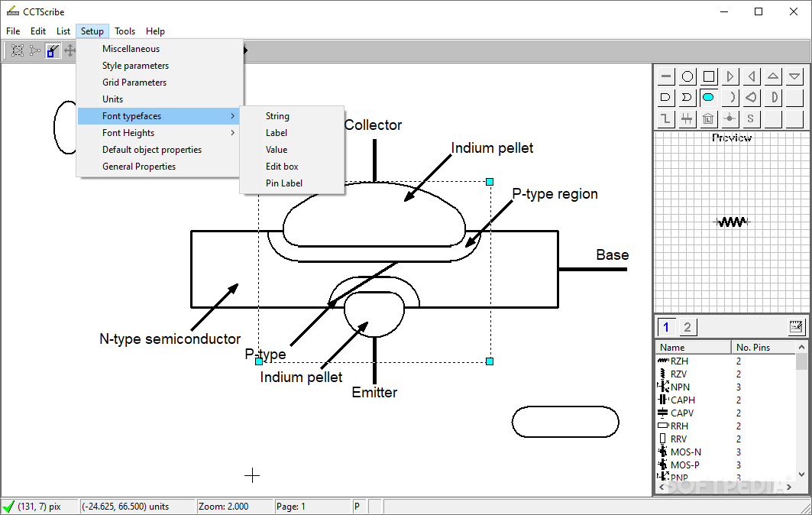Viewport: 812px width, 515px height.
Task: Select the cyan rounded pill shape
Action: pos(709,97)
